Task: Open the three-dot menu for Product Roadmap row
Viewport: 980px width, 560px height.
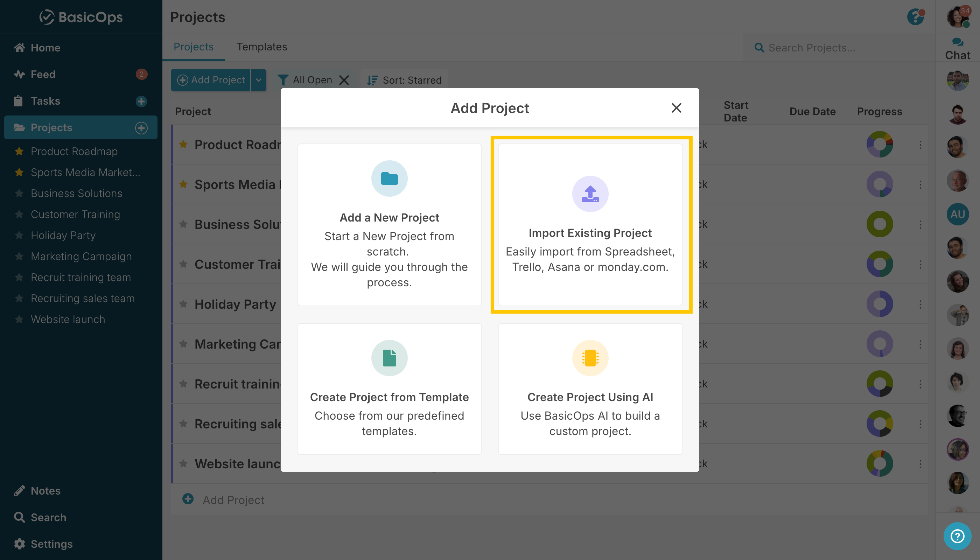Action: [920, 145]
